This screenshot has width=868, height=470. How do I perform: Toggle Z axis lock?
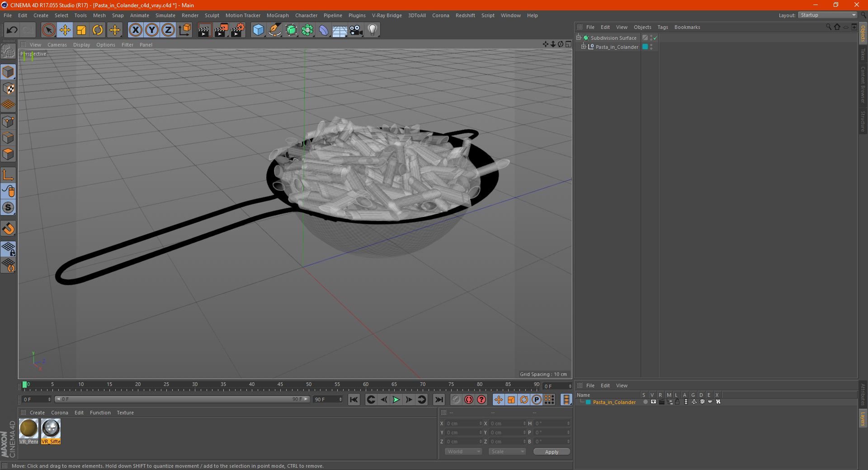[x=168, y=30]
